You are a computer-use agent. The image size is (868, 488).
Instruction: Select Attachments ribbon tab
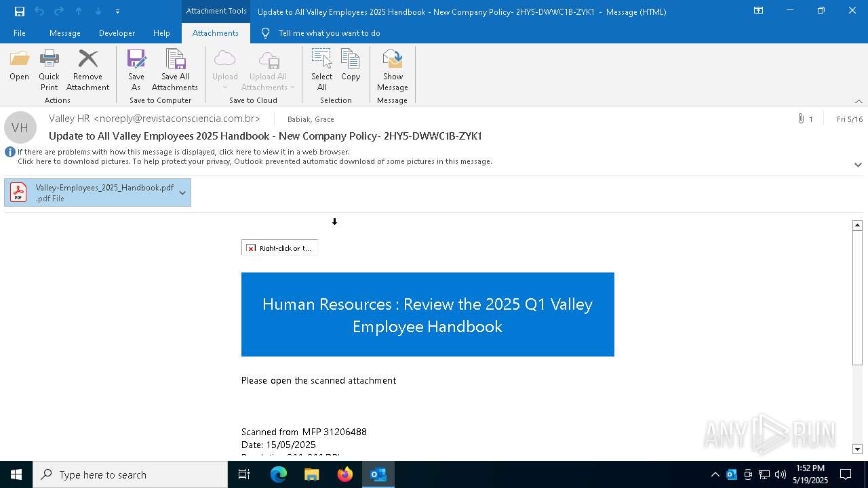click(216, 33)
